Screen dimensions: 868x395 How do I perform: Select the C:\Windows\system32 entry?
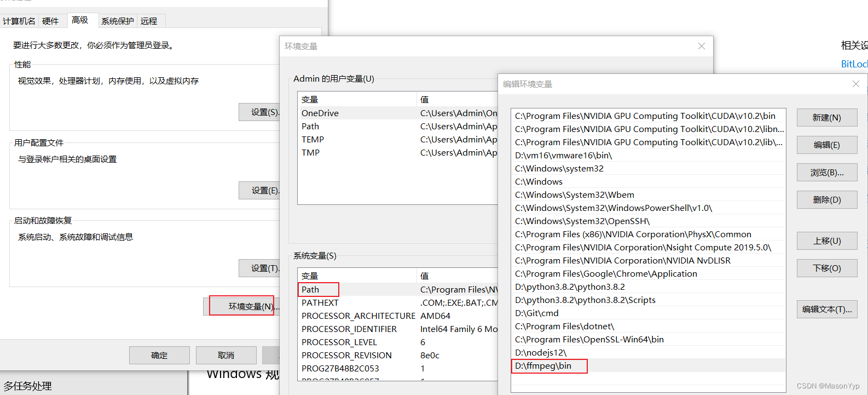(649, 168)
